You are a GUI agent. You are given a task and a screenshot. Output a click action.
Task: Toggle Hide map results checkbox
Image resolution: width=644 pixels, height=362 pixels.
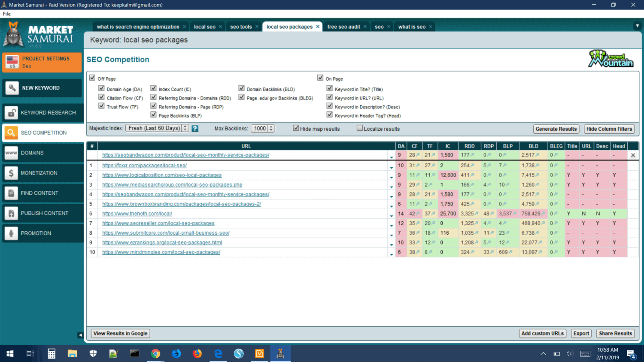296,128
